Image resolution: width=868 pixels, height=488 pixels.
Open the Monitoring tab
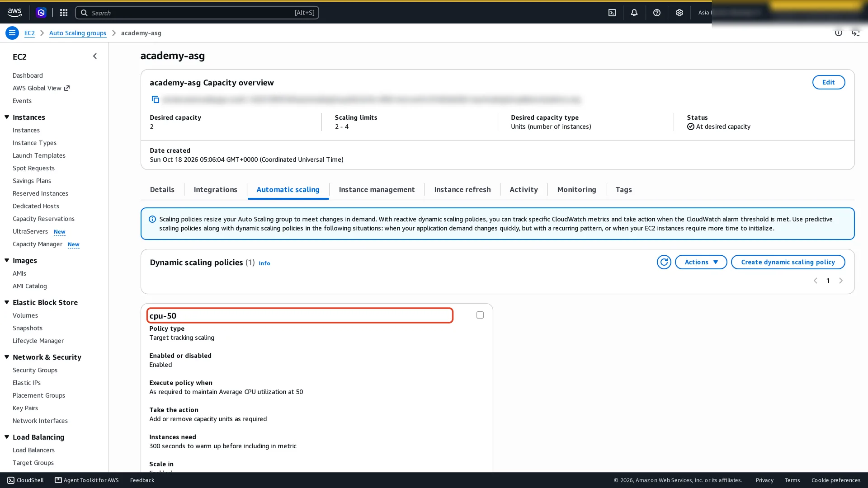click(x=577, y=190)
